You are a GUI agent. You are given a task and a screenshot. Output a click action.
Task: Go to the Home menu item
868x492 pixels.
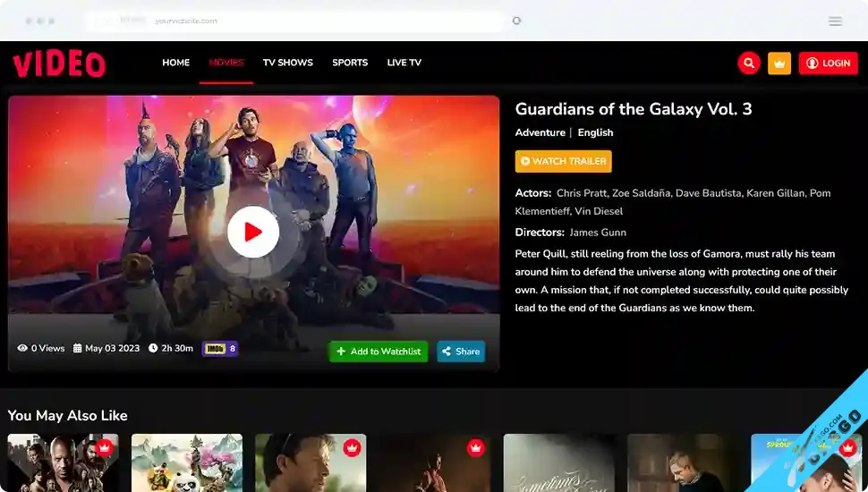pos(176,63)
